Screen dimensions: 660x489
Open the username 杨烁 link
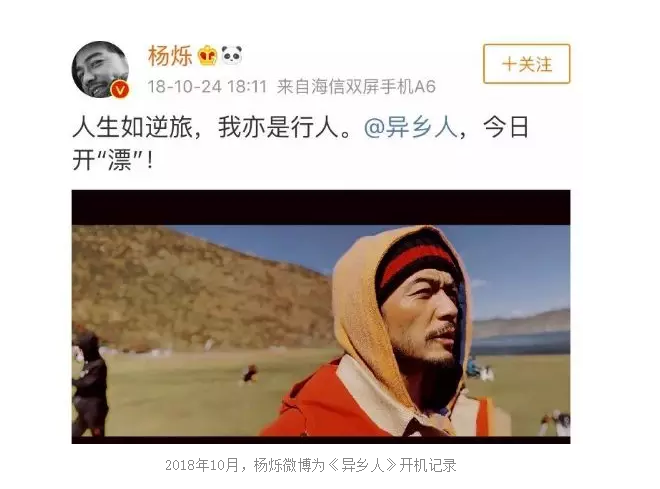click(170, 56)
